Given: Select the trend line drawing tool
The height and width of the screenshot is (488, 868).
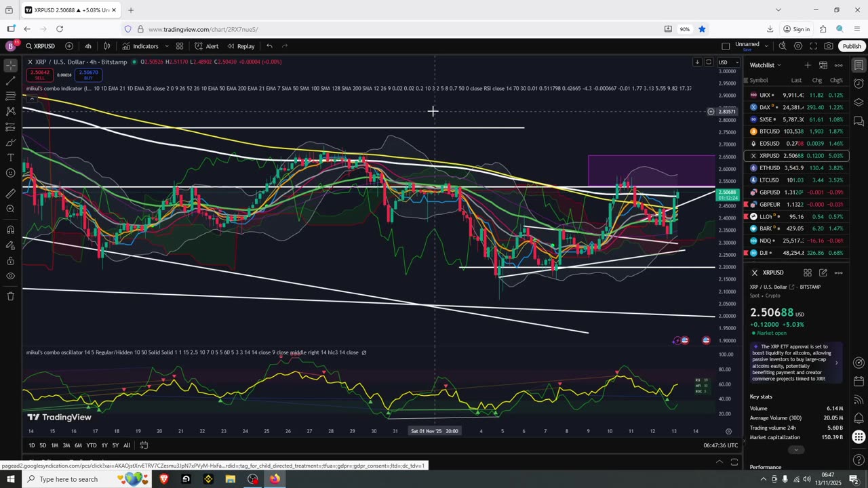Looking at the screenshot, I should (x=10, y=81).
